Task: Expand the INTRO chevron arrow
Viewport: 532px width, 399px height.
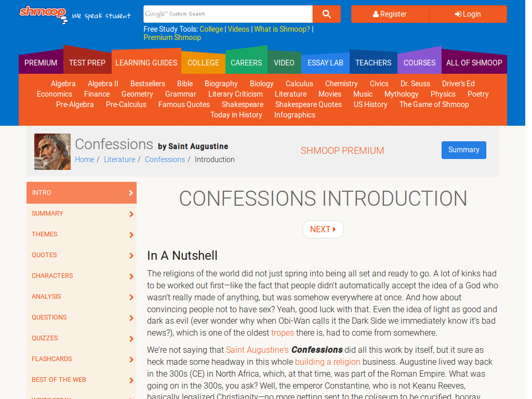Action: [x=131, y=193]
